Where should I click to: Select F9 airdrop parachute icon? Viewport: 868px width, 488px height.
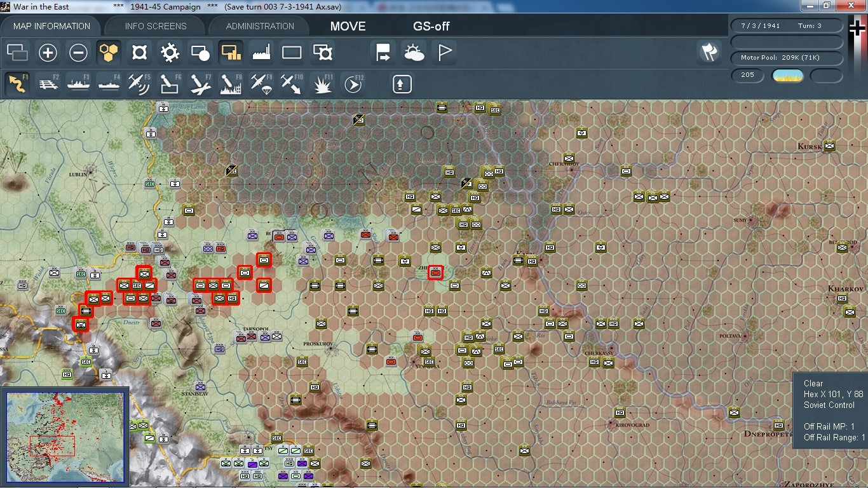262,84
